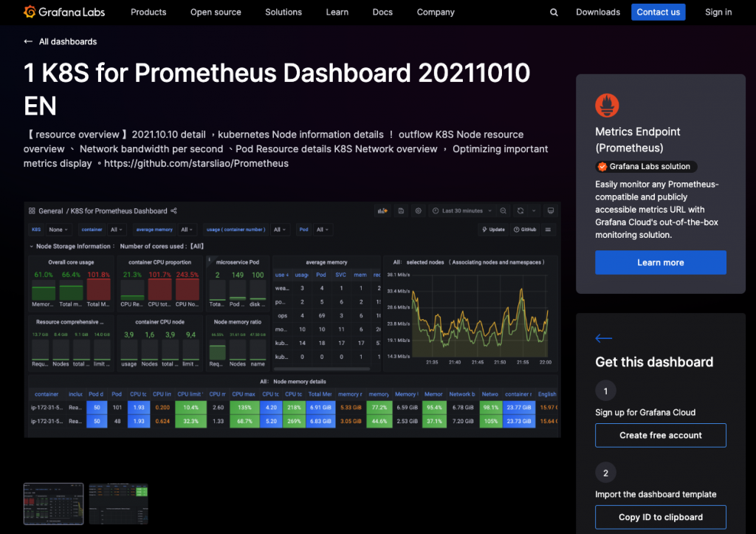This screenshot has width=756, height=534.
Task: Click the 135% CPU max cell
Action: (244, 408)
